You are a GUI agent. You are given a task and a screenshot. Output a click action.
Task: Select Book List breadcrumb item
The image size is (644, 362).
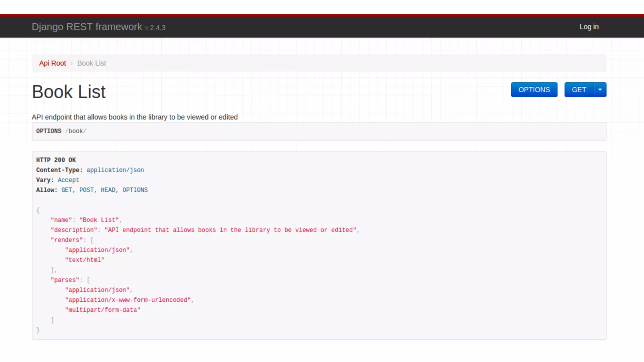92,63
